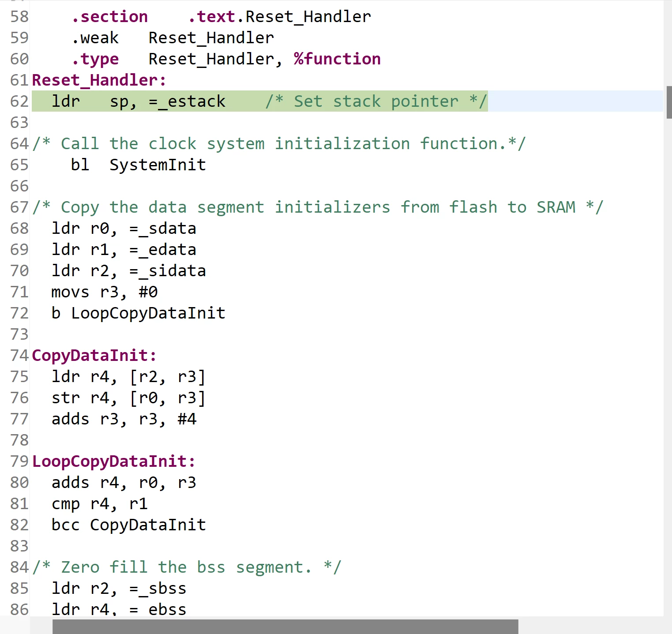Click line number 85 in the gutter
672x634 pixels.
[x=19, y=588]
